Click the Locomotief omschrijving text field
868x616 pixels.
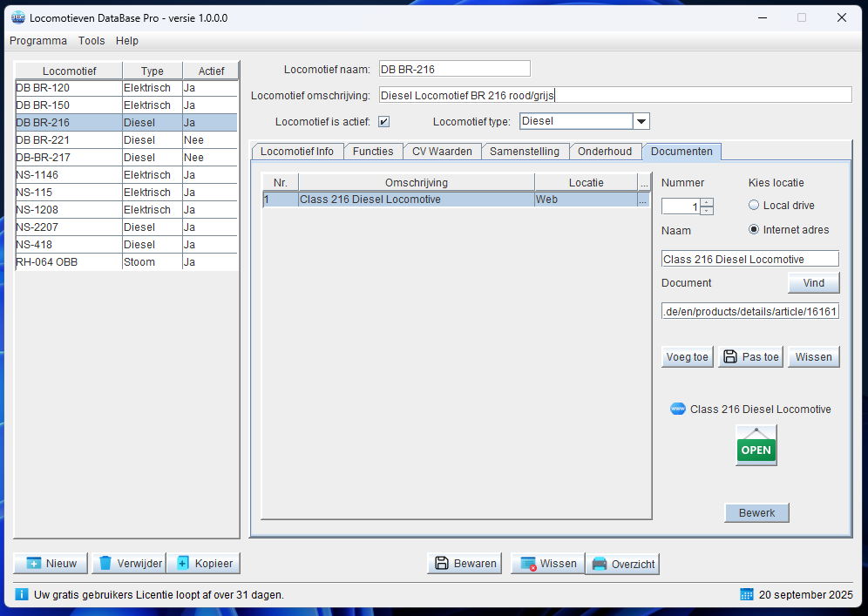point(615,95)
